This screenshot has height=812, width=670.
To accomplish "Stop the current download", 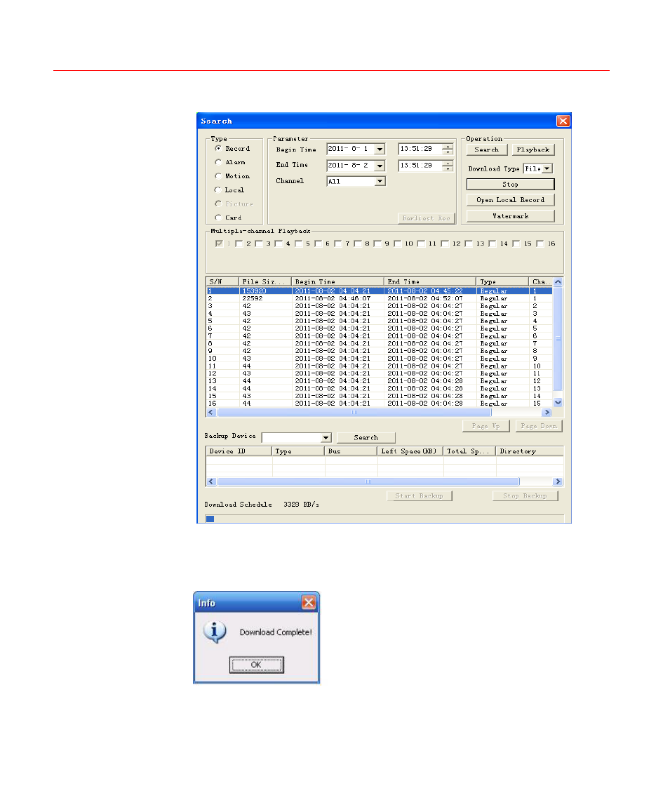I will pyautogui.click(x=511, y=185).
